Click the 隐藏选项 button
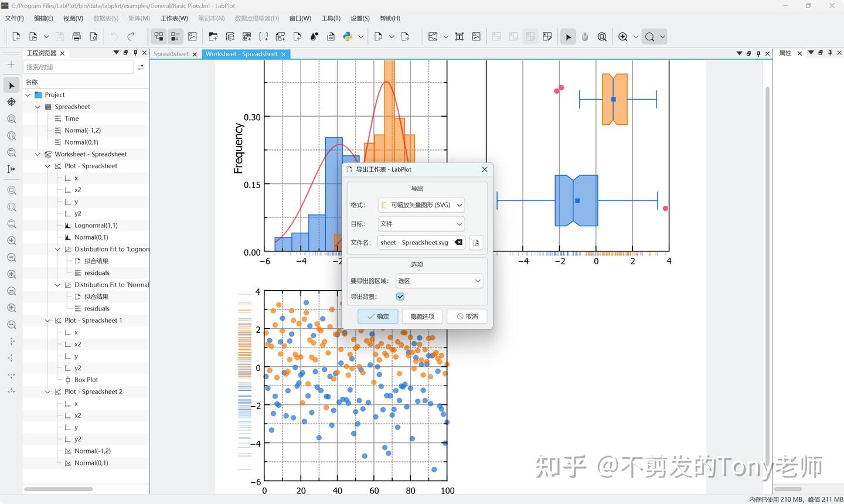 click(422, 316)
